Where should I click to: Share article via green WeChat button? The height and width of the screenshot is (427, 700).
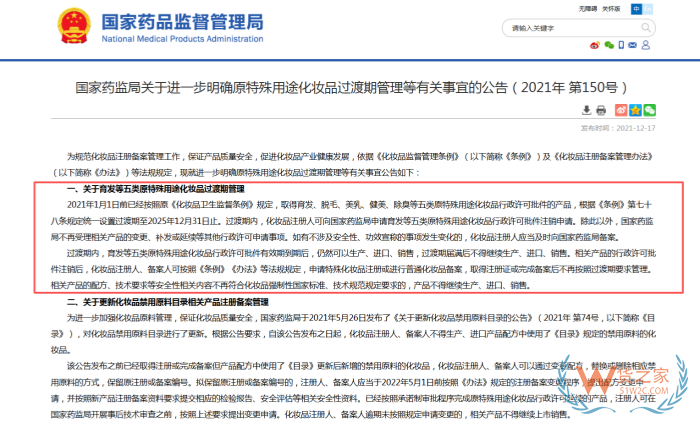[x=650, y=110]
